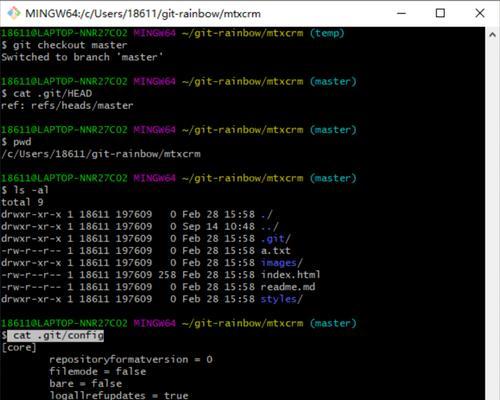
Task: Click the 'pwd' command line
Action: pos(16,142)
